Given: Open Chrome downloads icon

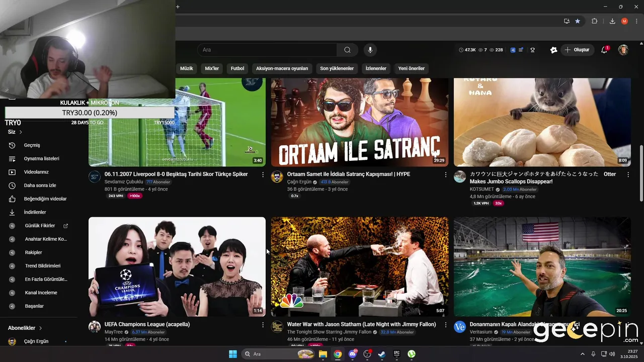Looking at the screenshot, I should [612, 21].
